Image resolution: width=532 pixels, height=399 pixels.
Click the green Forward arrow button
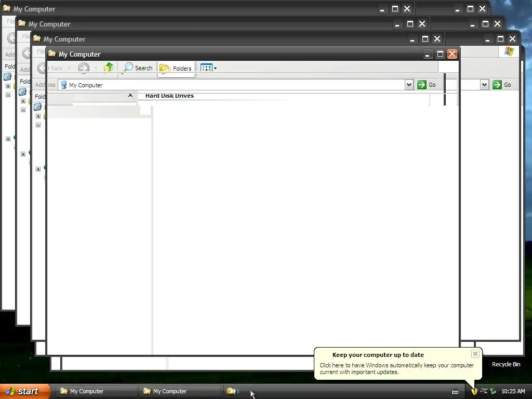click(84, 68)
